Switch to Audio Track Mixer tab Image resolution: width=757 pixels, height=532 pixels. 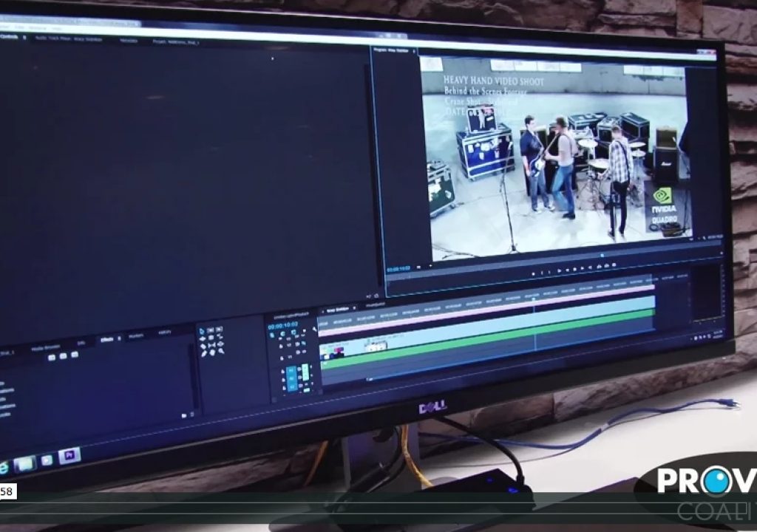[x=69, y=38]
